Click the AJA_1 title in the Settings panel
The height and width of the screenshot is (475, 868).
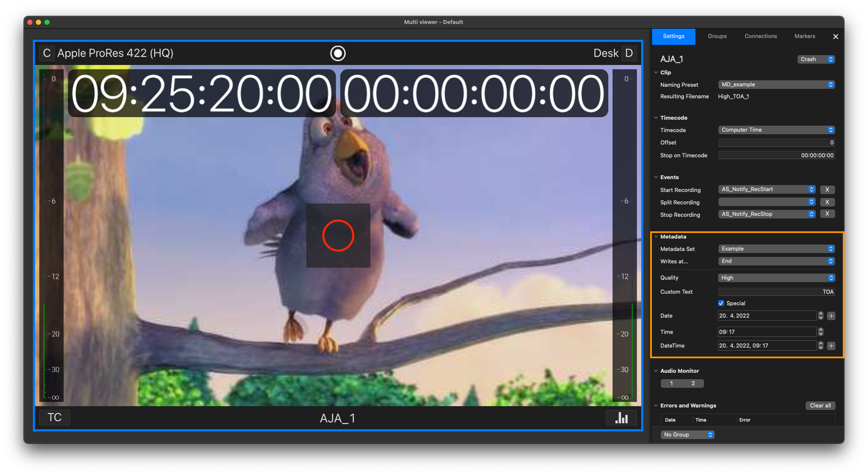pyautogui.click(x=672, y=59)
